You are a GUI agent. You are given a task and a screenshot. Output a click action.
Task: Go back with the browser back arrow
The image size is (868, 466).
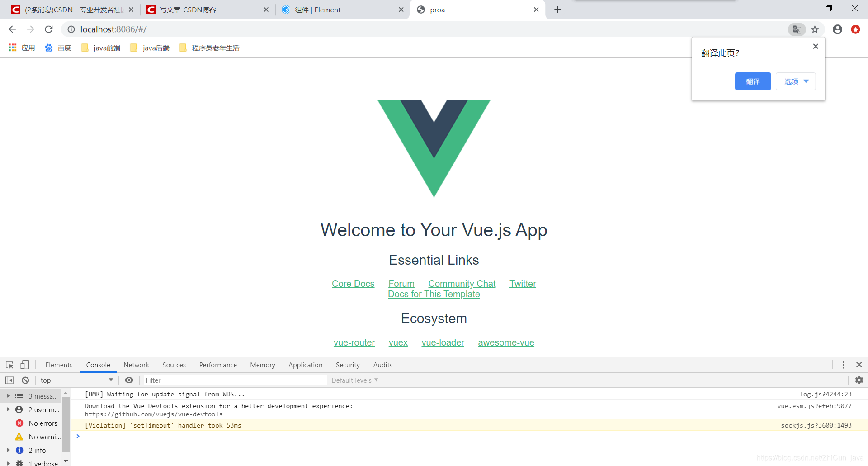[x=12, y=29]
